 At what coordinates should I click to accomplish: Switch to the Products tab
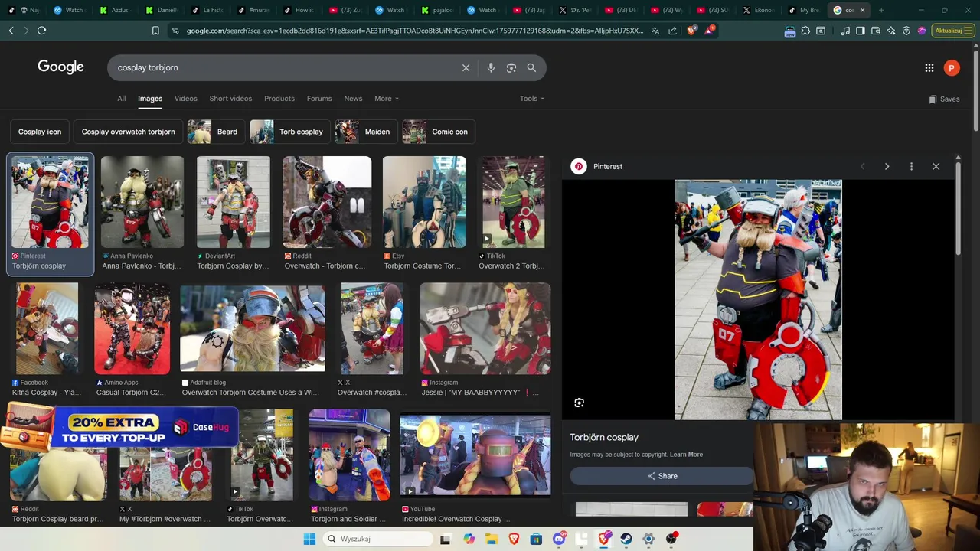pyautogui.click(x=279, y=99)
